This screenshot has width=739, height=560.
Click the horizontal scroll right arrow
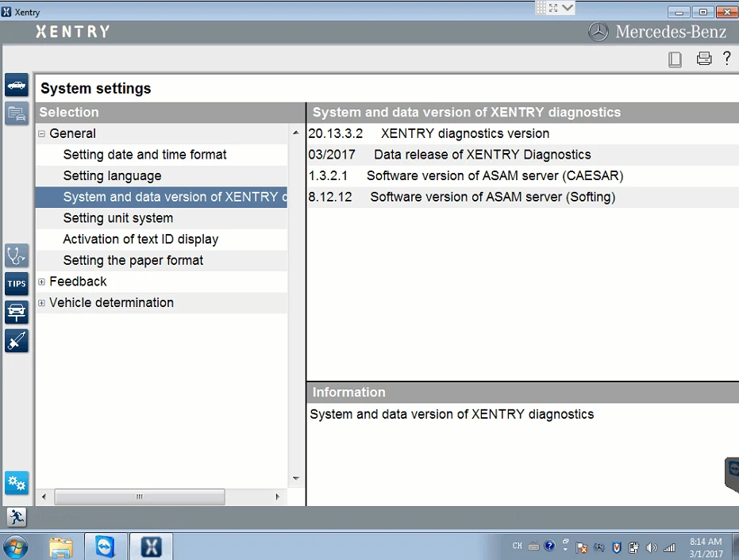tap(278, 497)
